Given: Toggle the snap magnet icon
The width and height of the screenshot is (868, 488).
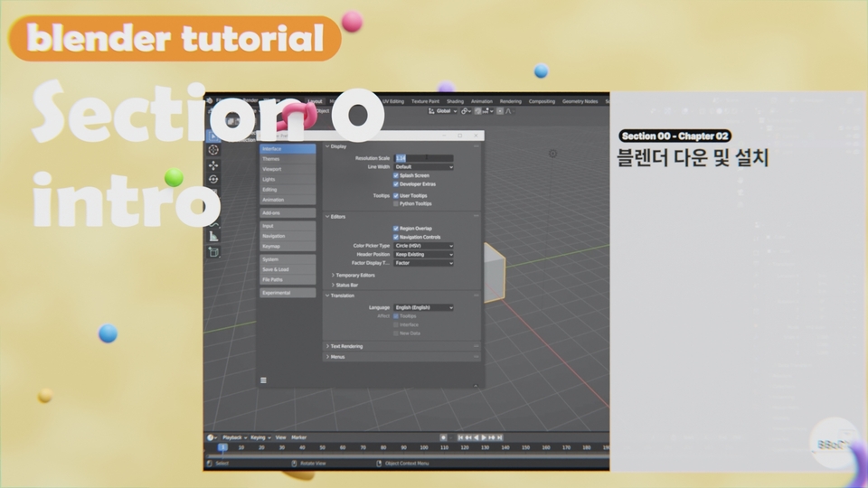Looking at the screenshot, I should pyautogui.click(x=477, y=111).
